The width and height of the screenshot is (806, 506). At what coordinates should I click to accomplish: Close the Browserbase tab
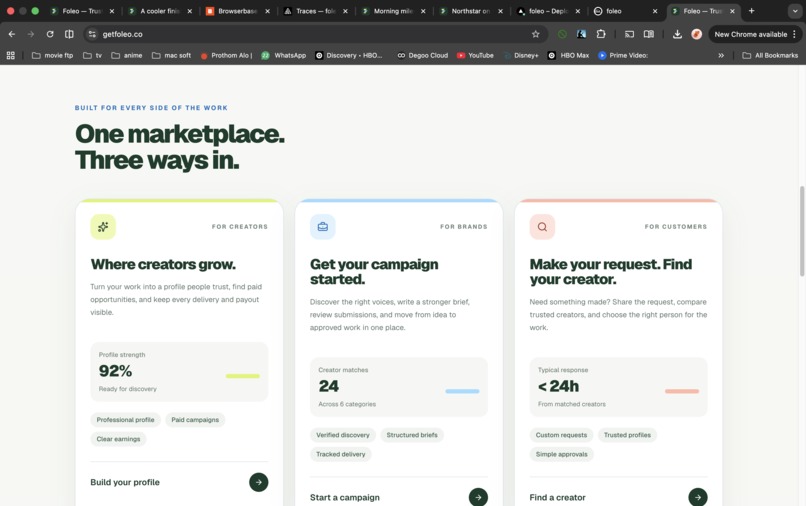pyautogui.click(x=267, y=11)
